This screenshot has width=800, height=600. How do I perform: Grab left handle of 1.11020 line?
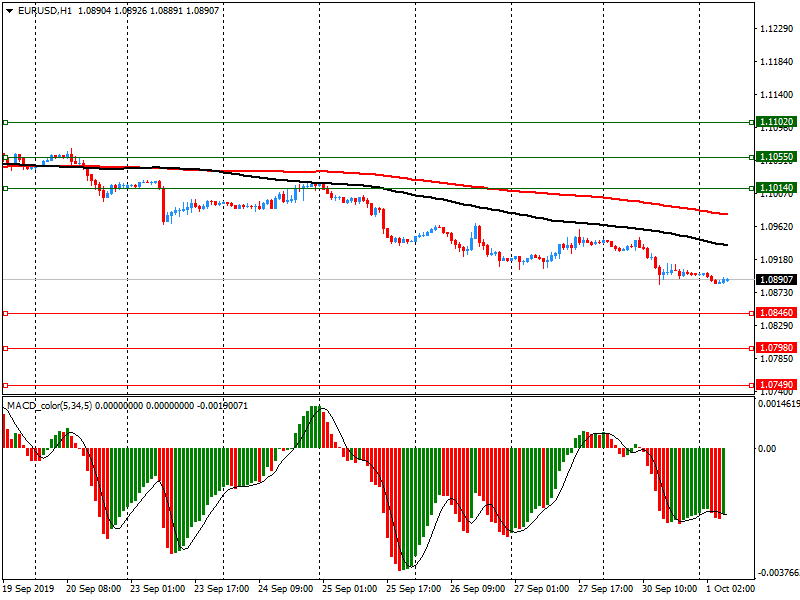(6, 122)
